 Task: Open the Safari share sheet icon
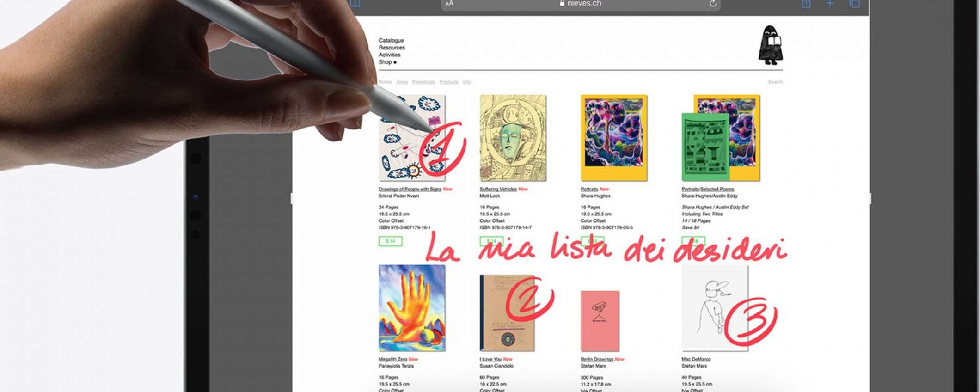pyautogui.click(x=806, y=3)
